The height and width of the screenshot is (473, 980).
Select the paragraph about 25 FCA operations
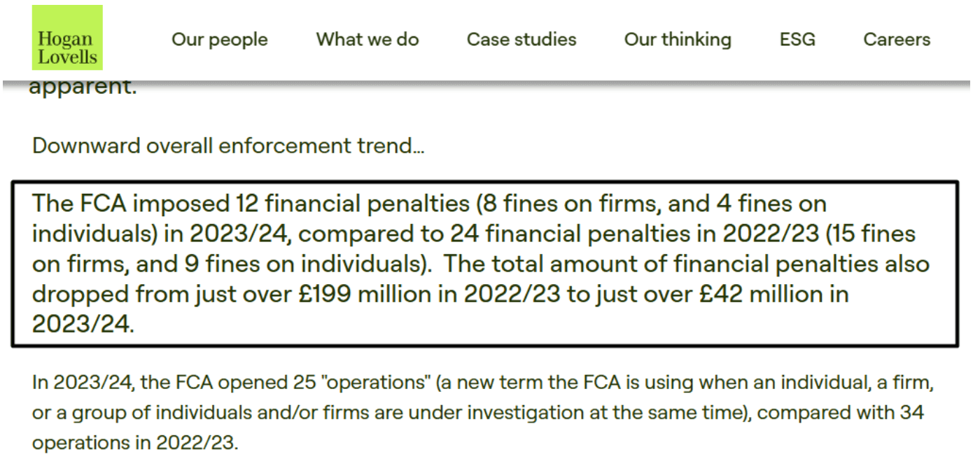[483, 414]
